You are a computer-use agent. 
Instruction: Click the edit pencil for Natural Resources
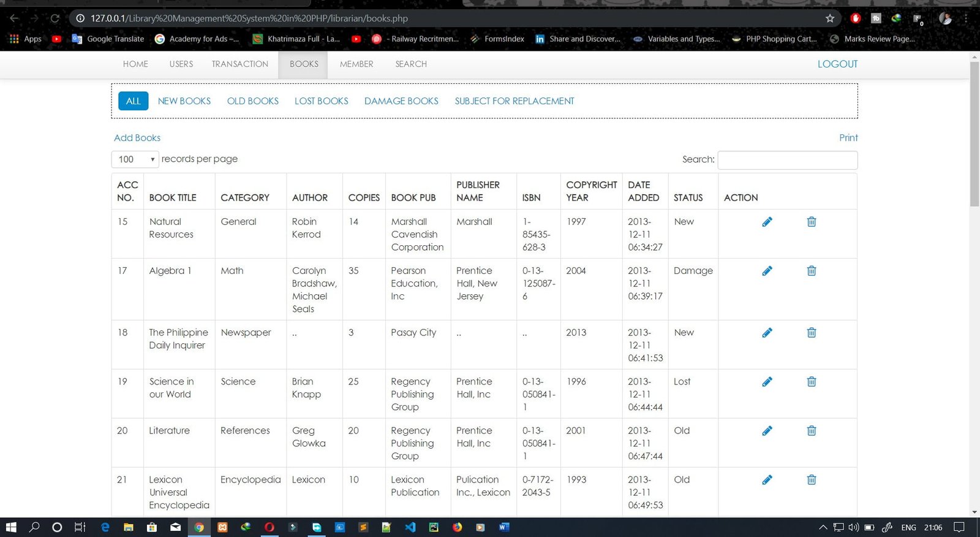pos(767,222)
